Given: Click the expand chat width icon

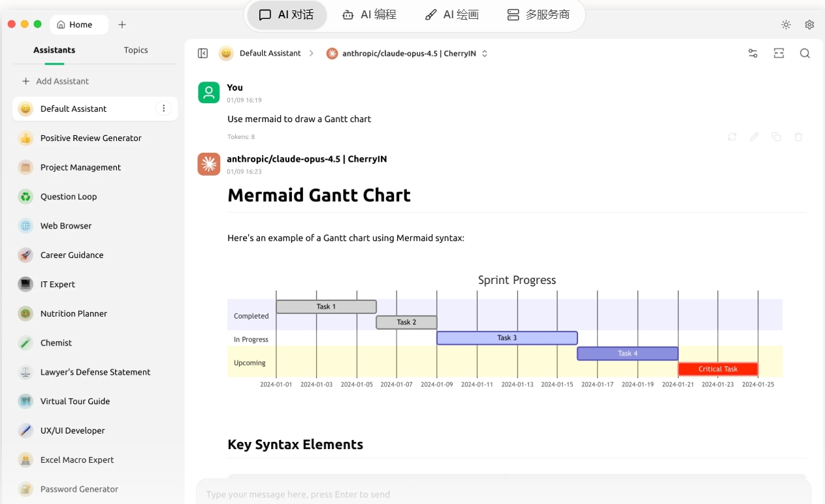Looking at the screenshot, I should pyautogui.click(x=779, y=54).
